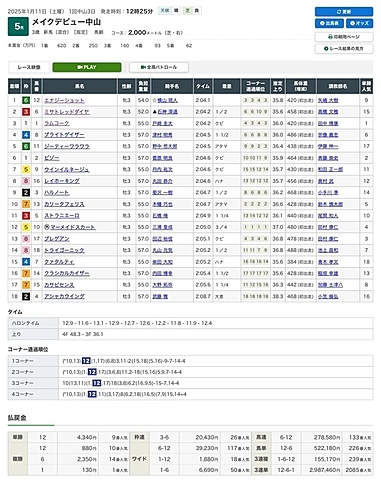Open the 印刷用ページ print page
This screenshot has width=381, height=480.
click(344, 37)
